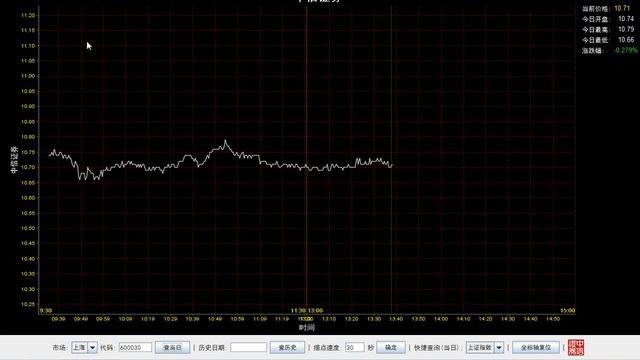Image resolution: width=640 pixels, height=360 pixels.
Task: Click the 14:50 time axis label
Action: 553,319
